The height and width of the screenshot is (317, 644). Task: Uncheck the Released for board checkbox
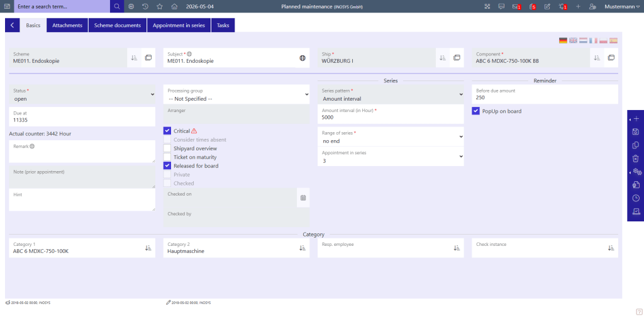pos(167,166)
